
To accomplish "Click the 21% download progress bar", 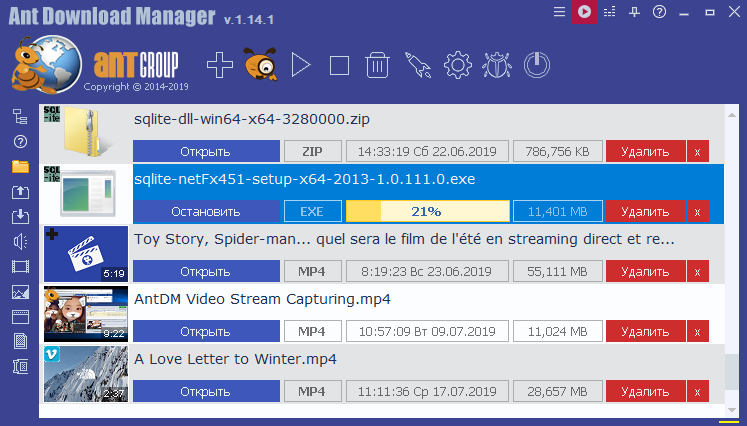I will (x=426, y=212).
